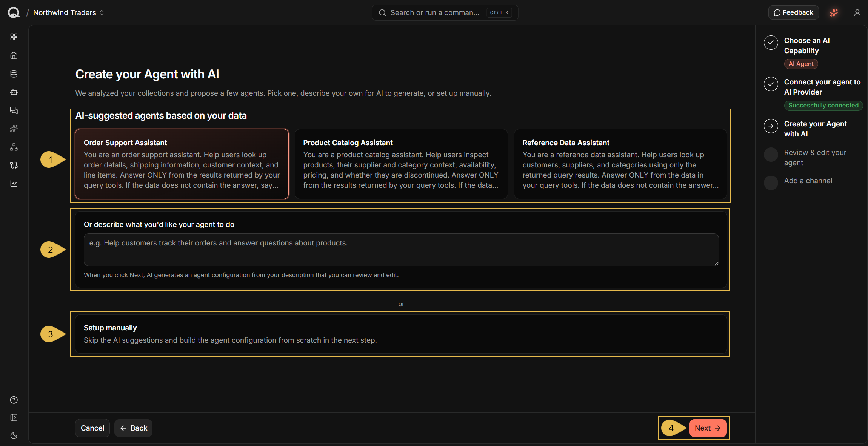Choose the Setup manually option

pos(401,334)
